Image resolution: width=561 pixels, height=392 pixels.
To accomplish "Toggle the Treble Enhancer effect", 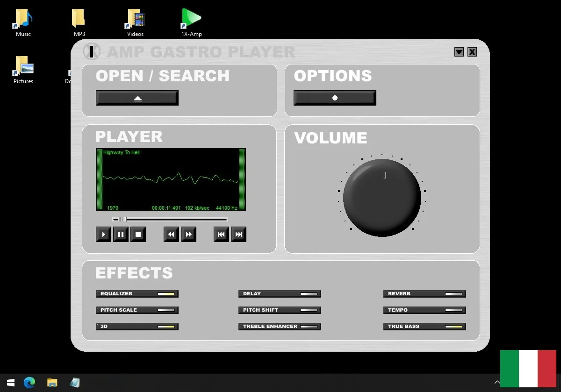I will [279, 326].
